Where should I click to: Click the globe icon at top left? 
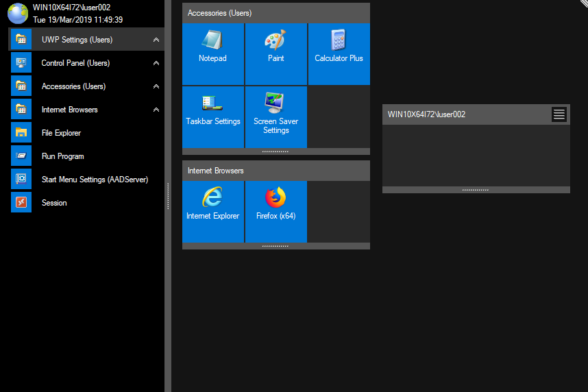[17, 13]
